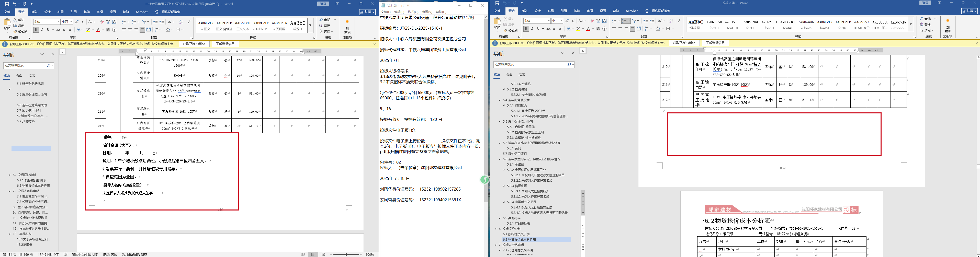
Task: Open font name dropdown in right Word
Action: point(549,21)
